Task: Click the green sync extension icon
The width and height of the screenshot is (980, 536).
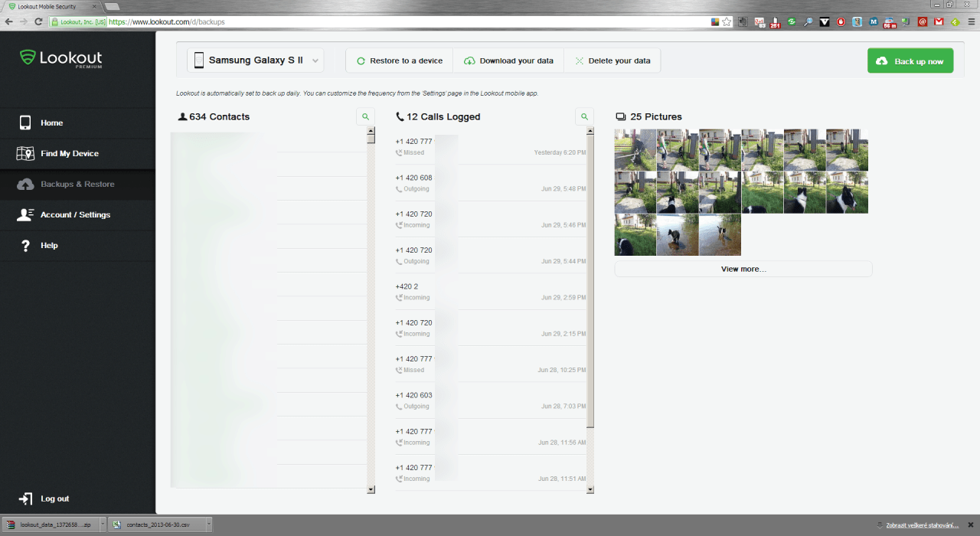Action: click(792, 22)
